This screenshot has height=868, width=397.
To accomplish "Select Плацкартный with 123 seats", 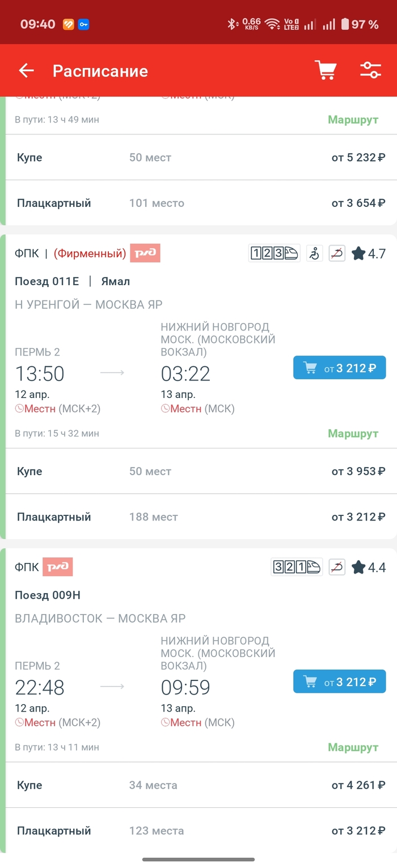I will (x=198, y=831).
